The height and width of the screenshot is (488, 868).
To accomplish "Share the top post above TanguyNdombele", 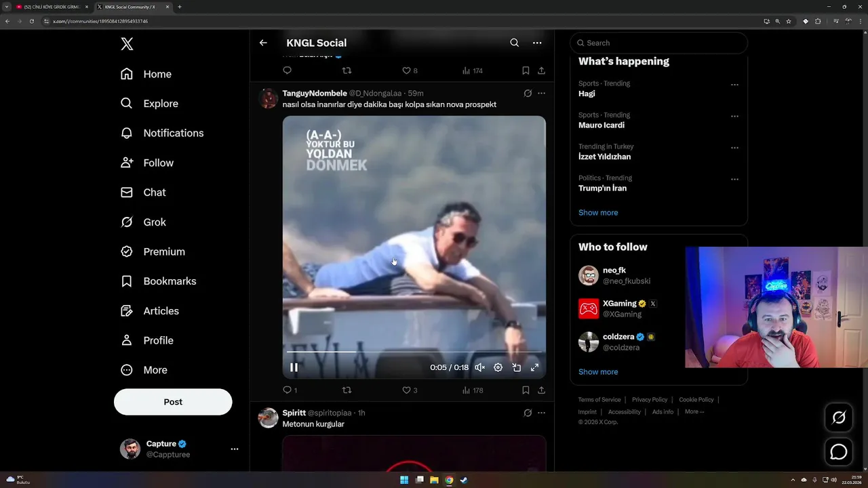I will [541, 70].
